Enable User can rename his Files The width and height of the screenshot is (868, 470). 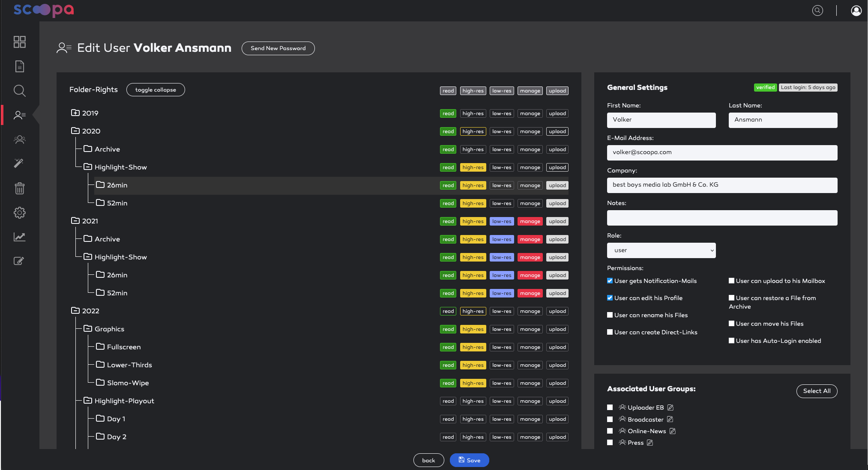610,315
